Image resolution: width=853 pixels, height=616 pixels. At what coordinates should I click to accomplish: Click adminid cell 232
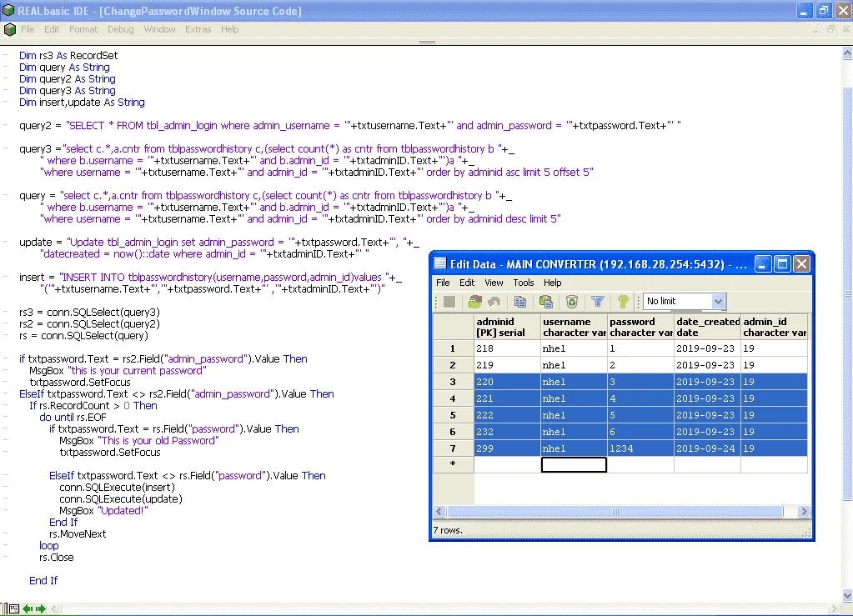point(507,433)
